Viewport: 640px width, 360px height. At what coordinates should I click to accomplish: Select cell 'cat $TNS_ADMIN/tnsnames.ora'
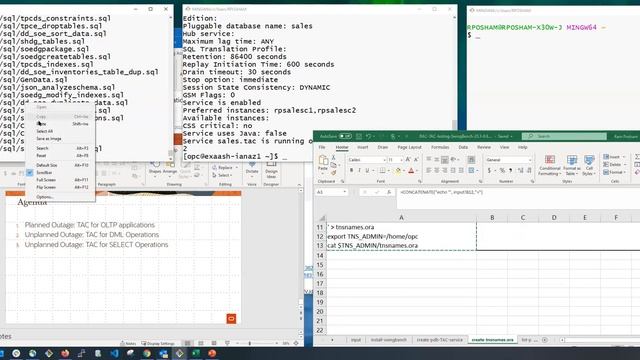click(401, 245)
